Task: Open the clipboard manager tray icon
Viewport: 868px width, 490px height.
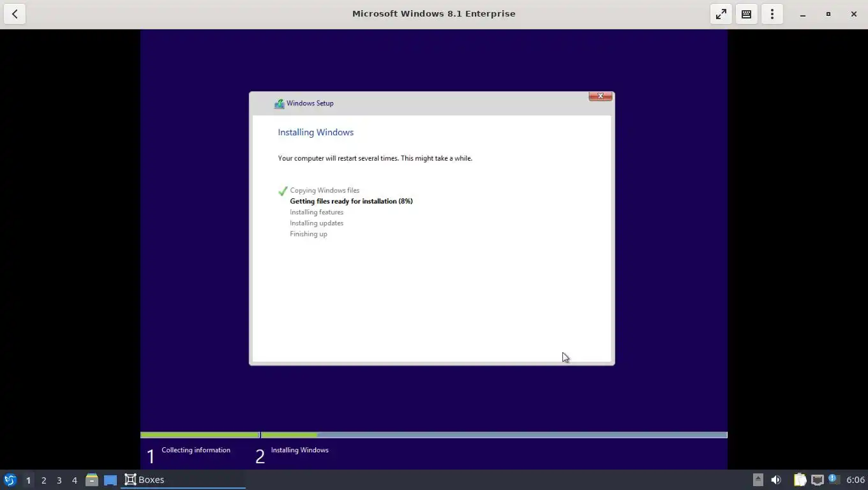Action: click(800, 480)
